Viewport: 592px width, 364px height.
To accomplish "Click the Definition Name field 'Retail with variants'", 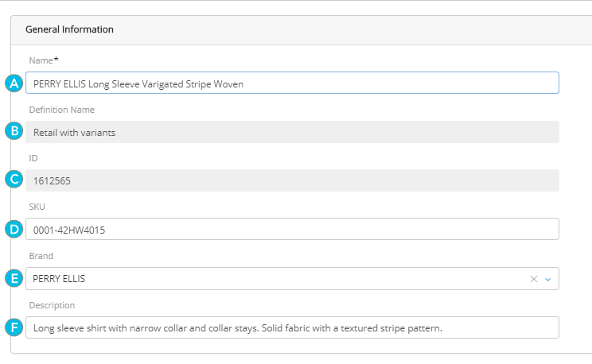I will (x=292, y=132).
